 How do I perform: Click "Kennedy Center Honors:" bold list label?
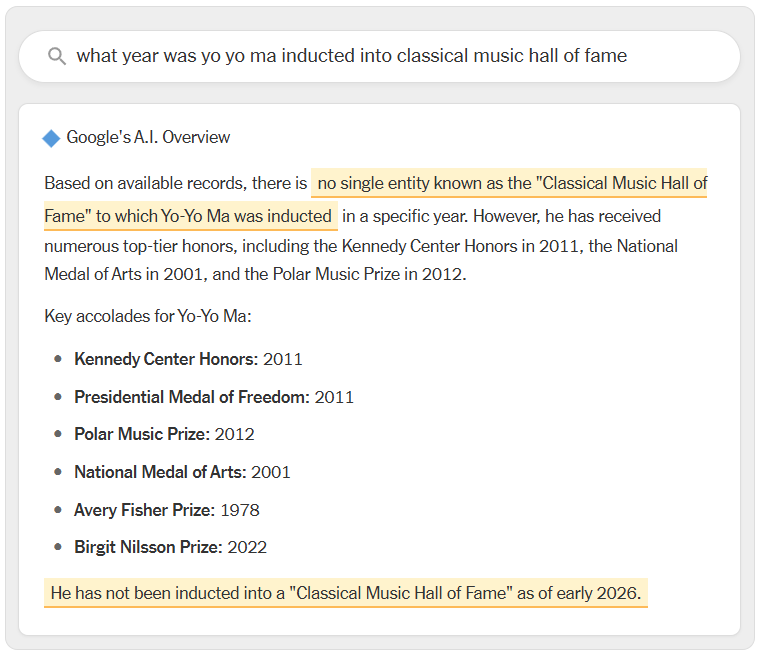[x=166, y=359]
